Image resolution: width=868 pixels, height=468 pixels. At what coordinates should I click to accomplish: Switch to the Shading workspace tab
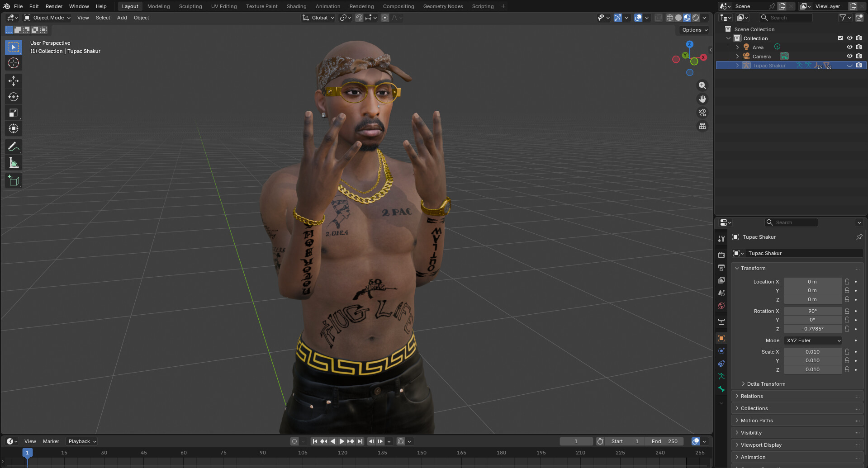pos(296,6)
